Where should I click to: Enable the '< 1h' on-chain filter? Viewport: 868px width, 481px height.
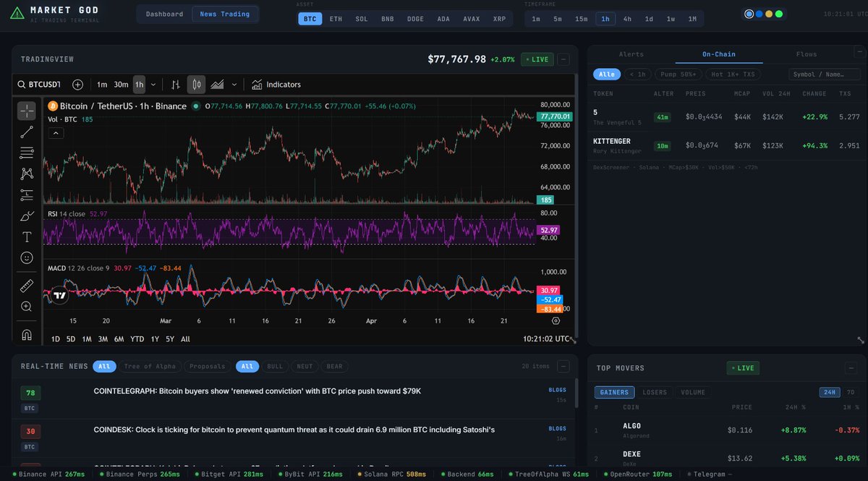point(637,75)
